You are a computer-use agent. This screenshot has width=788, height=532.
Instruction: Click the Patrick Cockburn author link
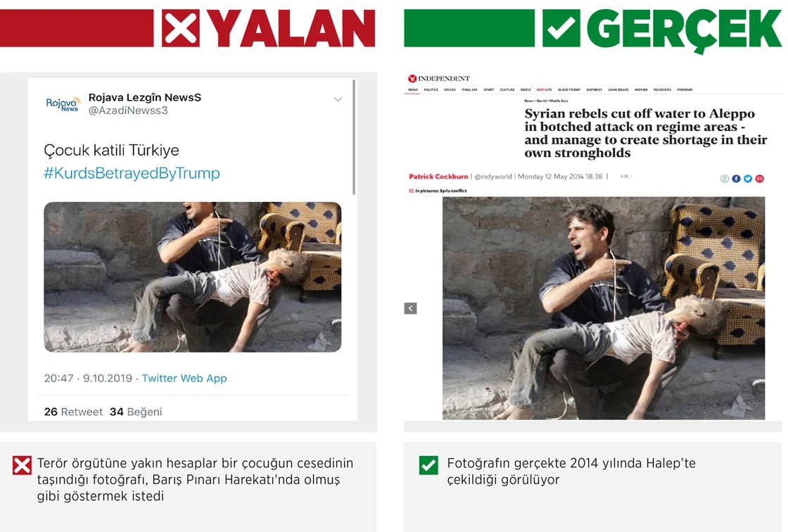438,177
